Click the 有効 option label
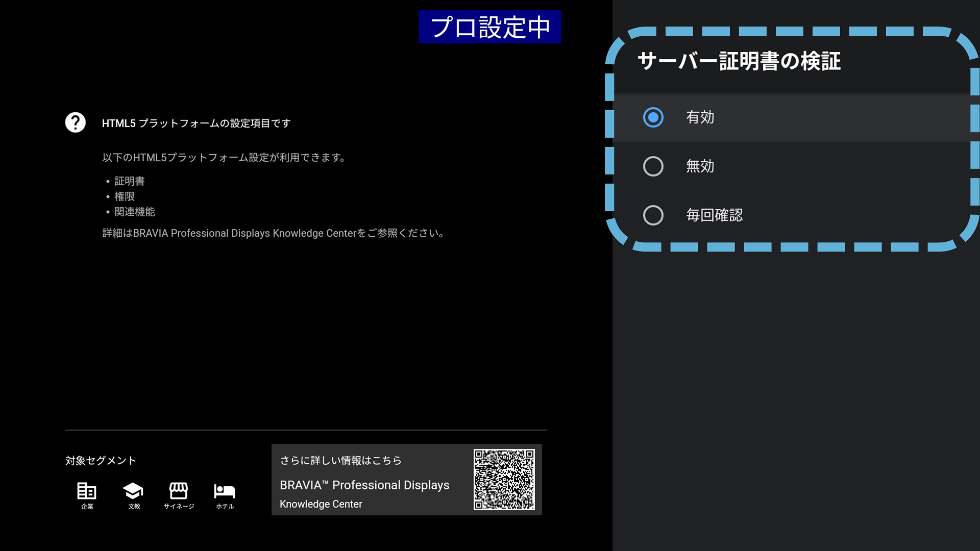 tap(700, 117)
